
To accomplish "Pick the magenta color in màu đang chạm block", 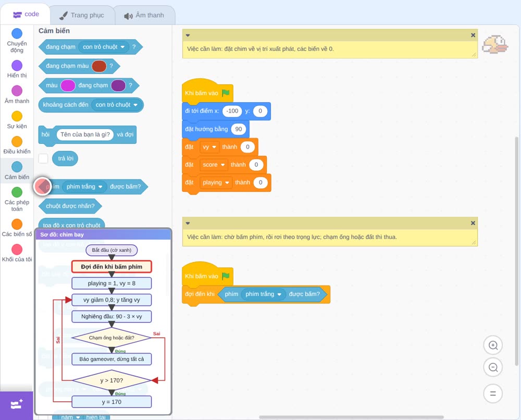I will click(68, 85).
